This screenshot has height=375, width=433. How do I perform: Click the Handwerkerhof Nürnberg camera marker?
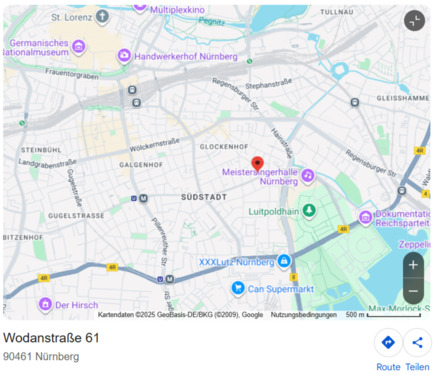[x=124, y=55]
